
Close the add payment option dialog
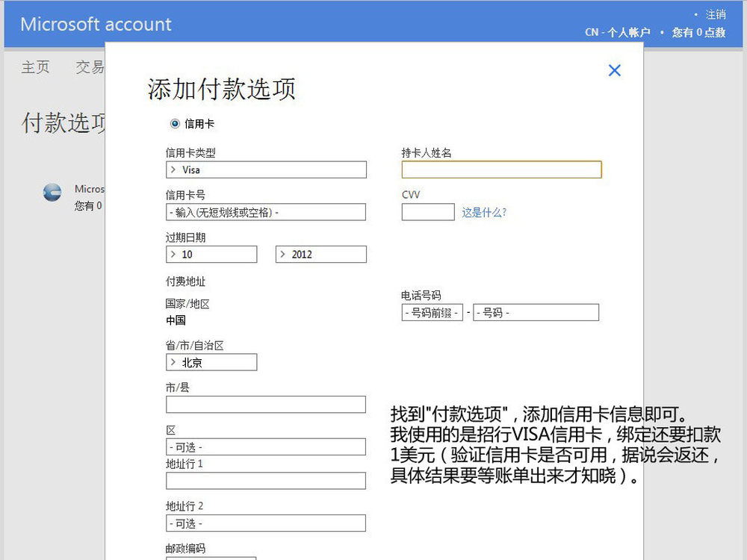click(615, 70)
